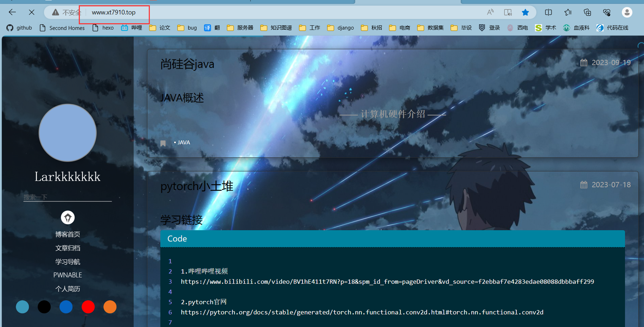Open 文章归档 in sidebar
This screenshot has height=327, width=644.
[x=68, y=248]
